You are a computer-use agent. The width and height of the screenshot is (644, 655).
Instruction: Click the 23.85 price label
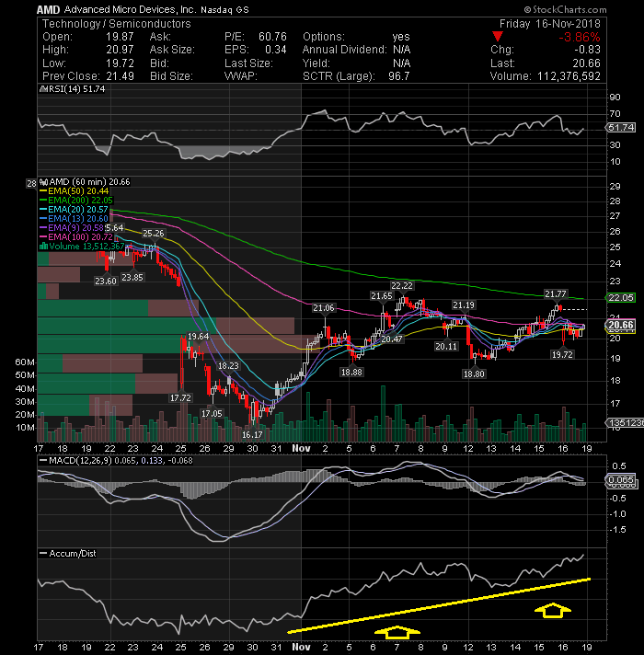(x=132, y=278)
